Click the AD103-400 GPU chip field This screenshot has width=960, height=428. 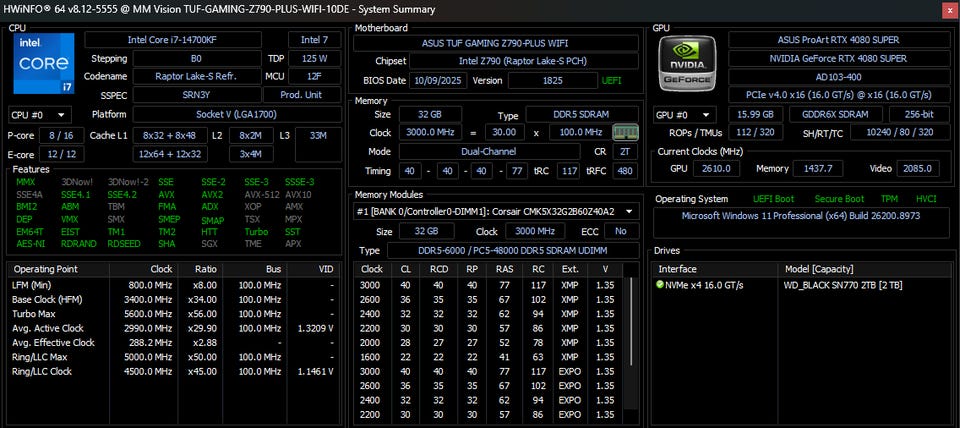(838, 77)
